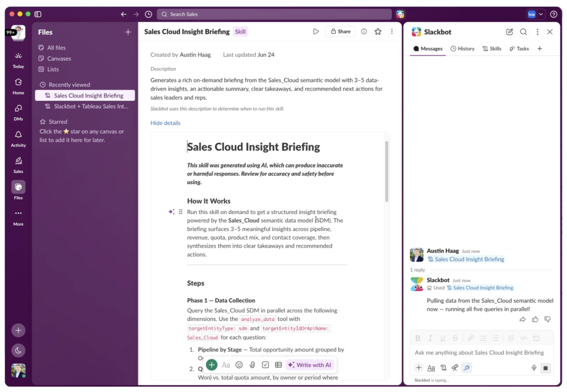Search within the Slackbot panel
This screenshot has width=567, height=392.
coord(523,32)
